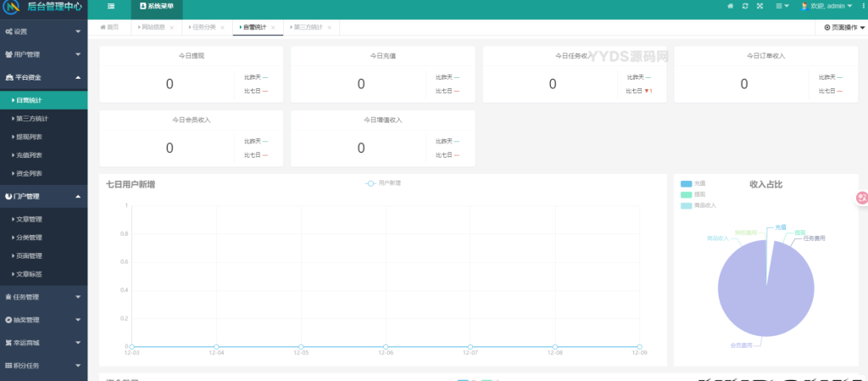Click the admin user avatar icon

tap(804, 6)
